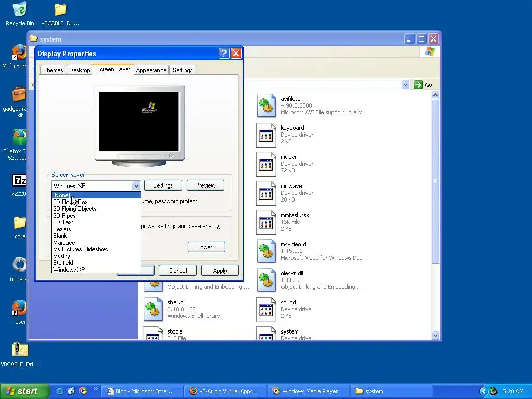
Task: Open screen saver Settings button
Action: click(163, 185)
